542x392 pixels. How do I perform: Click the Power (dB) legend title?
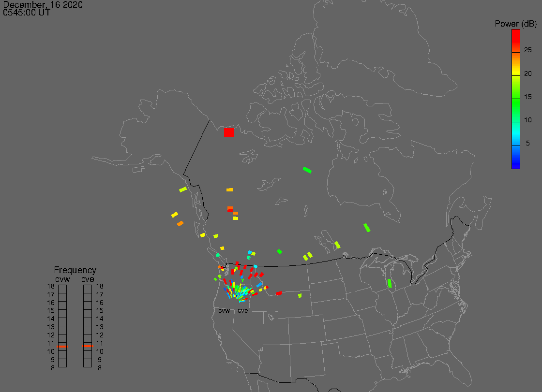(515, 24)
